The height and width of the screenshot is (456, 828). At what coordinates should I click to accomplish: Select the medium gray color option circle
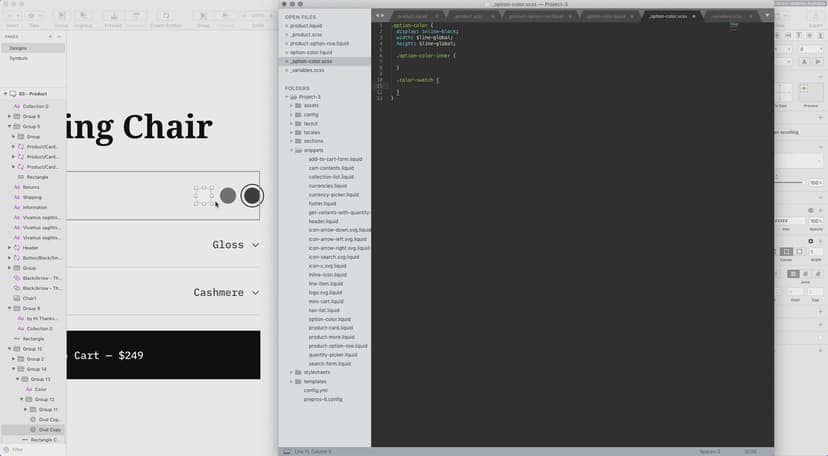click(228, 196)
